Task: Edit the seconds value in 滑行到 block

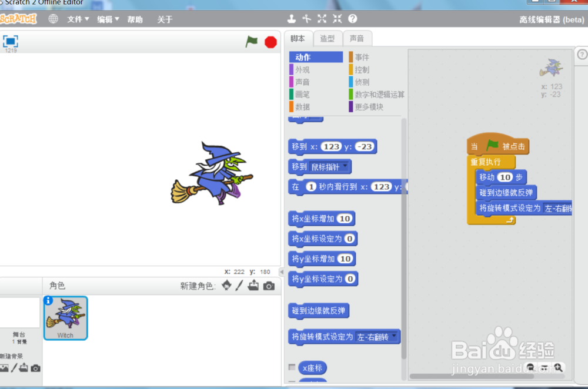Action: click(311, 187)
